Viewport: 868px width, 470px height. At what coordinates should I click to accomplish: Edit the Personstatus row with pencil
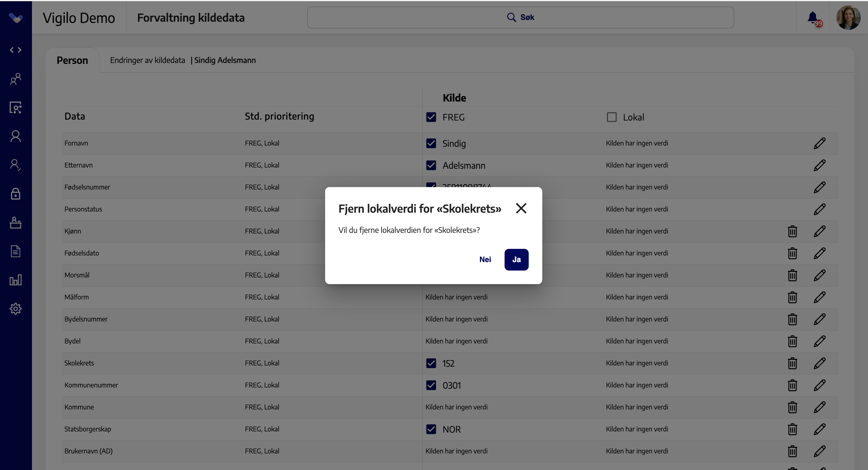click(819, 209)
